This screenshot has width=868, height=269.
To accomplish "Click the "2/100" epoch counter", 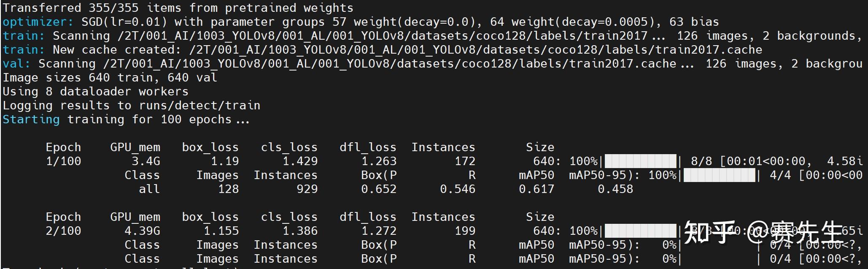I will (63, 231).
